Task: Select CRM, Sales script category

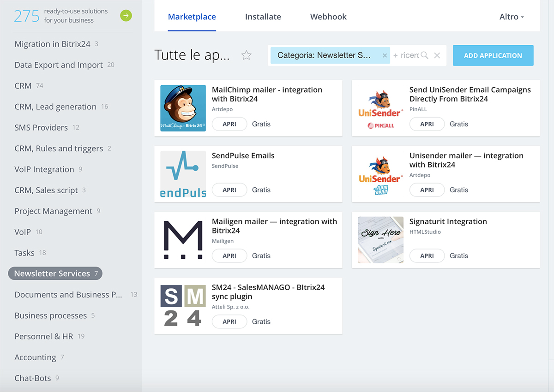Action: tap(50, 190)
